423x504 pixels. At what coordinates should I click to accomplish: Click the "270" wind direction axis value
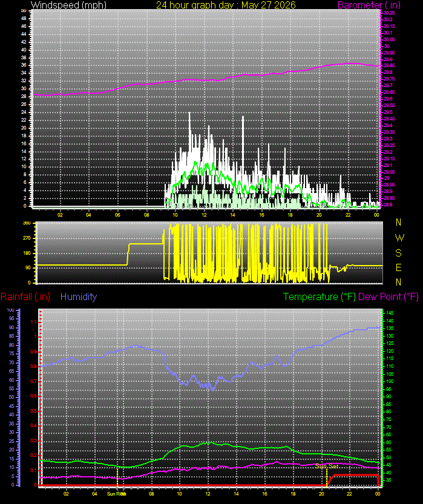click(27, 238)
